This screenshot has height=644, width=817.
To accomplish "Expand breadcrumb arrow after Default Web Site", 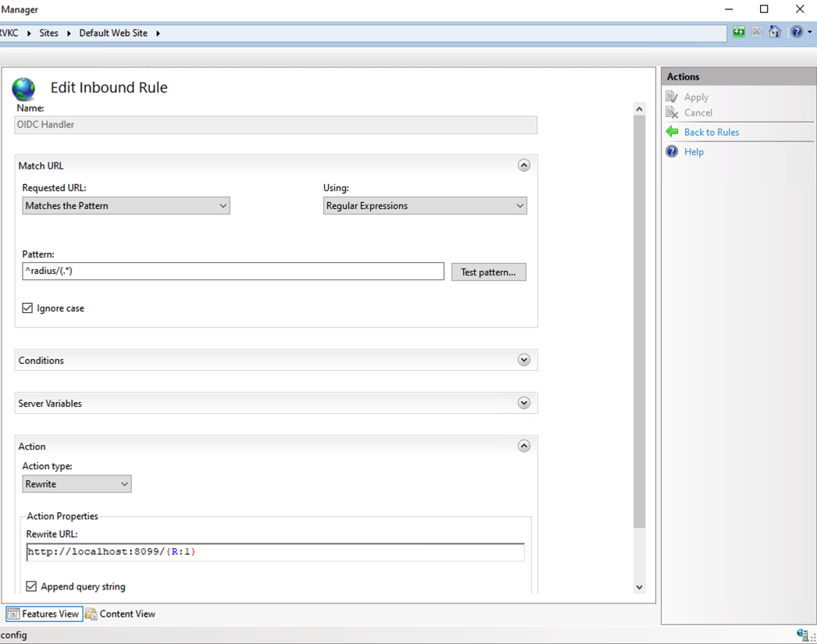I will 157,34.
